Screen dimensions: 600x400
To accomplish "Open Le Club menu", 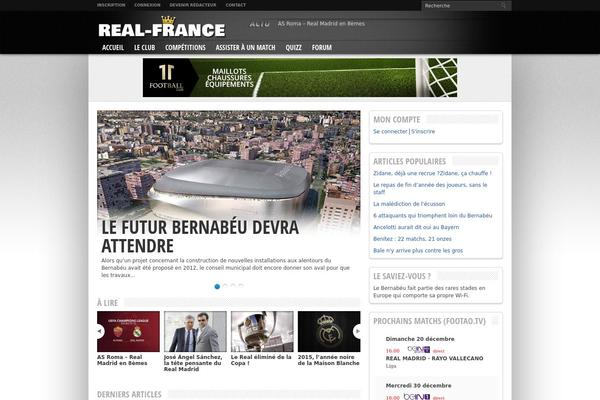I will click(144, 47).
